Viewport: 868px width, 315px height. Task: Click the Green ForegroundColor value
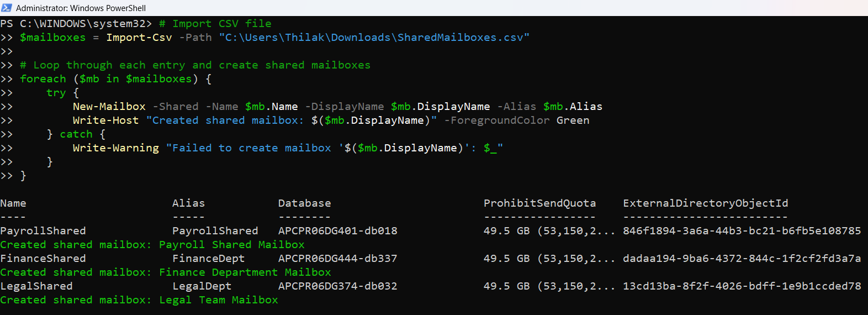[x=573, y=120]
